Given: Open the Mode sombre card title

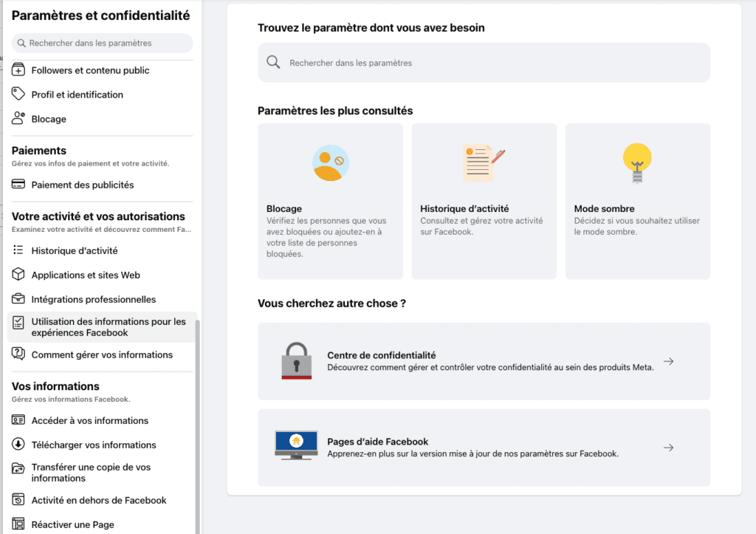Looking at the screenshot, I should click(604, 208).
